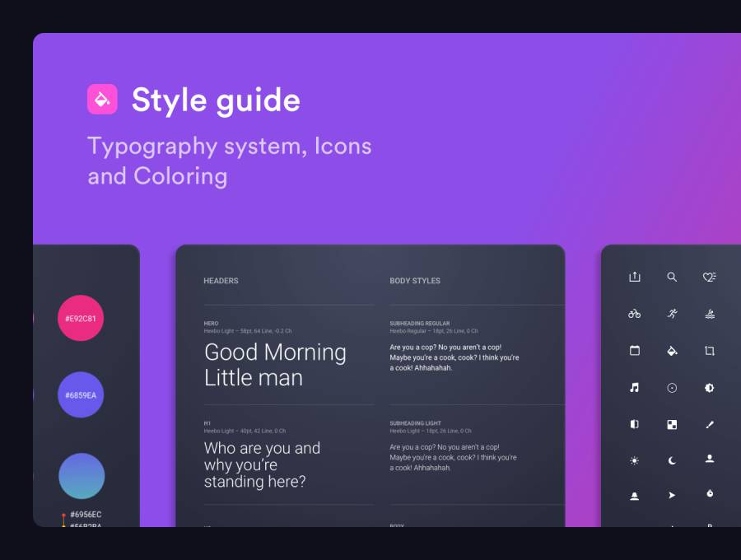This screenshot has height=560, width=741.
Task: Click the "Good Morning Little man" hero text
Action: pyautogui.click(x=275, y=365)
